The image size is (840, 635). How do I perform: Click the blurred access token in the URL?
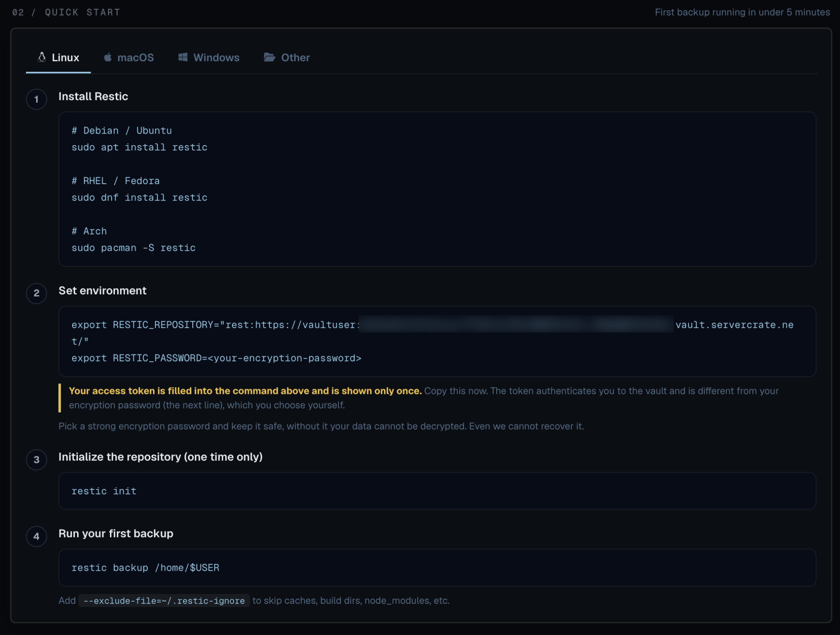516,324
